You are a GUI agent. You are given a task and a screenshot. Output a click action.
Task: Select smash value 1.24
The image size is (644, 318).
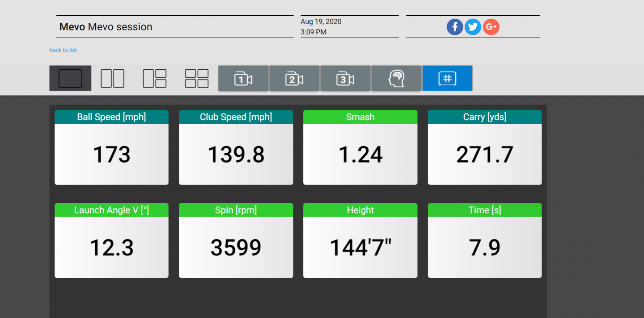(x=360, y=155)
